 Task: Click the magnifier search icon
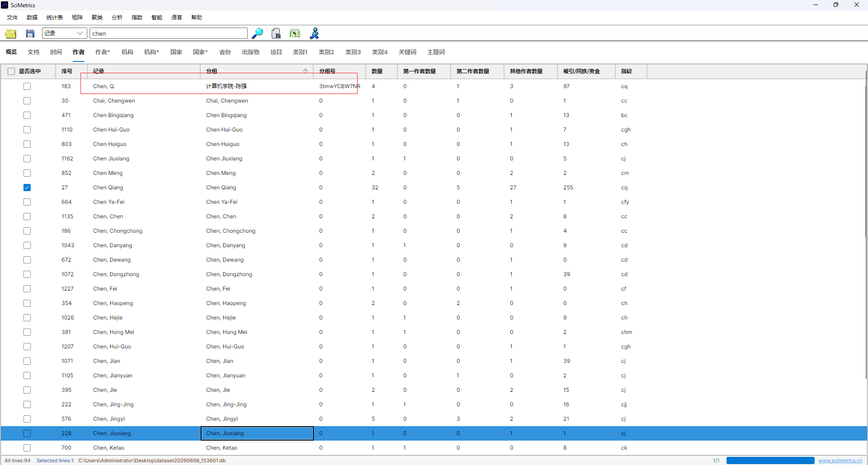point(257,33)
